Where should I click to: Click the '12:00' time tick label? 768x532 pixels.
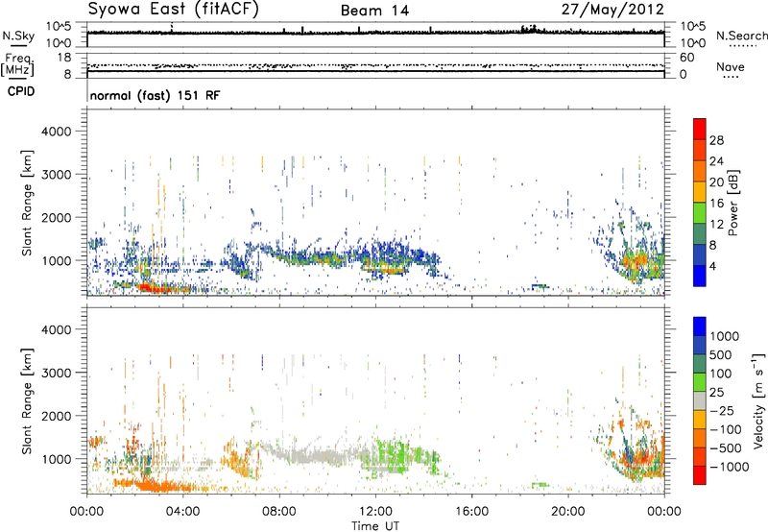coord(375,512)
